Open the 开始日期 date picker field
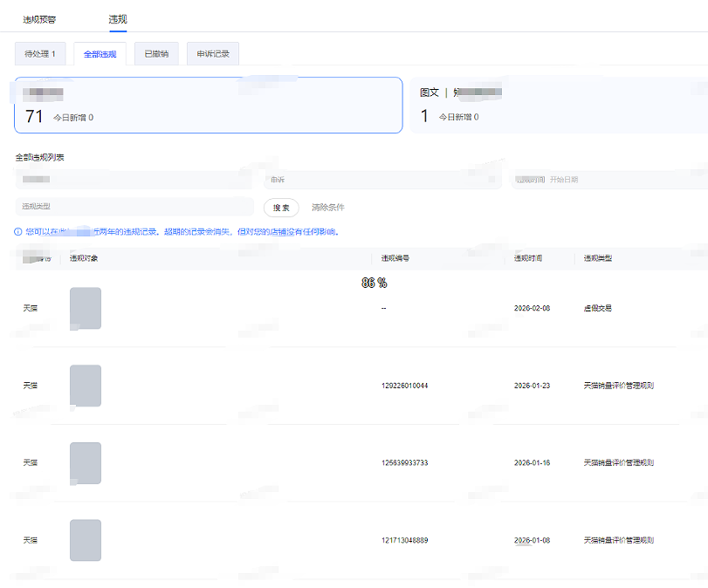The height and width of the screenshot is (588, 708). pos(611,180)
